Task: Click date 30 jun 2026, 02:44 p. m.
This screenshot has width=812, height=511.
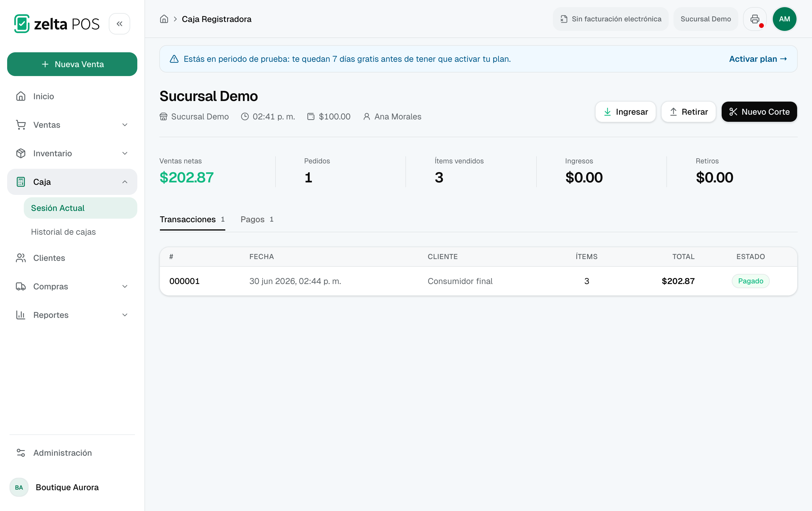Action: point(295,281)
